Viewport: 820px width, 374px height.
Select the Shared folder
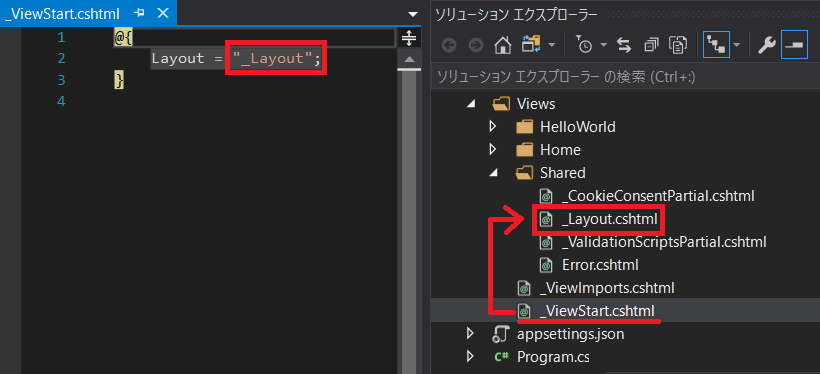562,173
